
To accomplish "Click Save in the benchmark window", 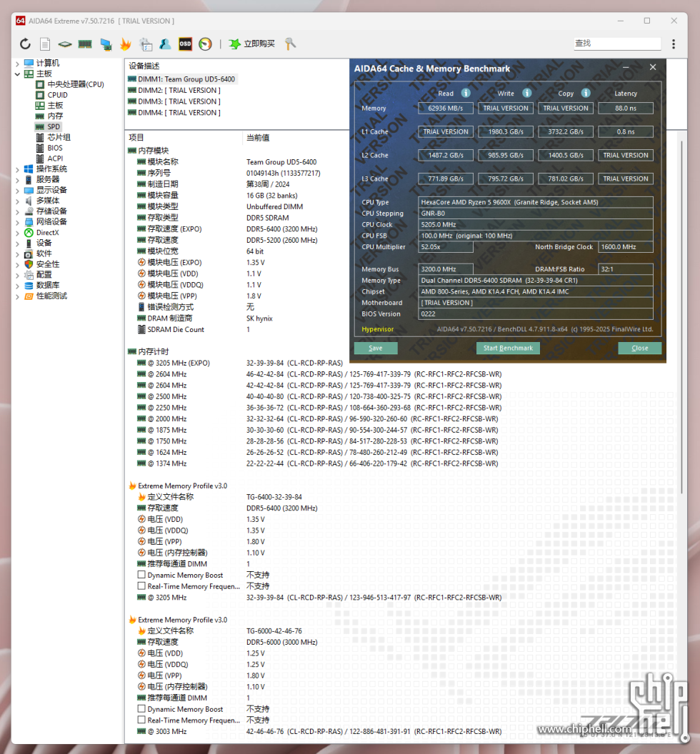I will click(x=376, y=348).
